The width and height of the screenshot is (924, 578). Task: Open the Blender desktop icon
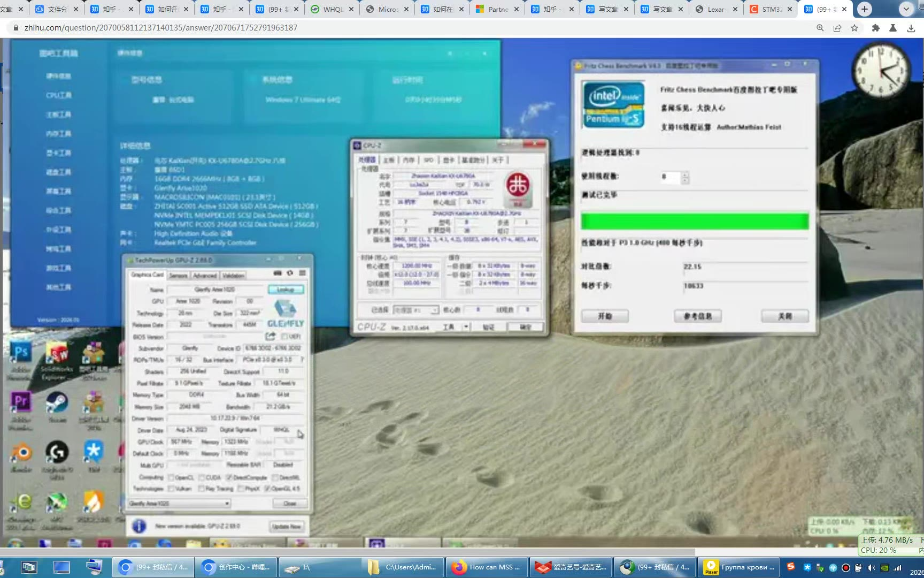tap(21, 453)
